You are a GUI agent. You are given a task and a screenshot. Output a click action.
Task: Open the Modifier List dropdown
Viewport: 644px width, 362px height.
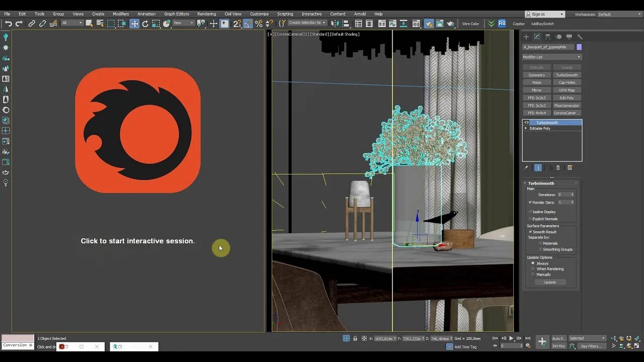[552, 57]
